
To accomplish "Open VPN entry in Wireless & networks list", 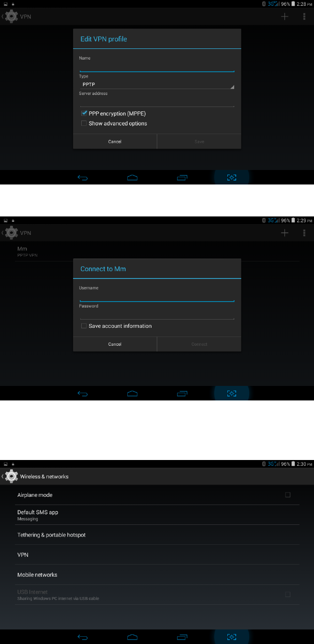I will coord(157,555).
